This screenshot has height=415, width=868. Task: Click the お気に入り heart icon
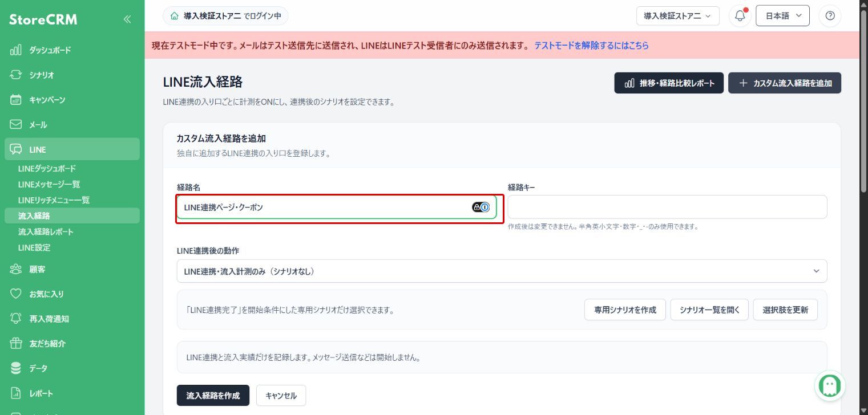[16, 294]
